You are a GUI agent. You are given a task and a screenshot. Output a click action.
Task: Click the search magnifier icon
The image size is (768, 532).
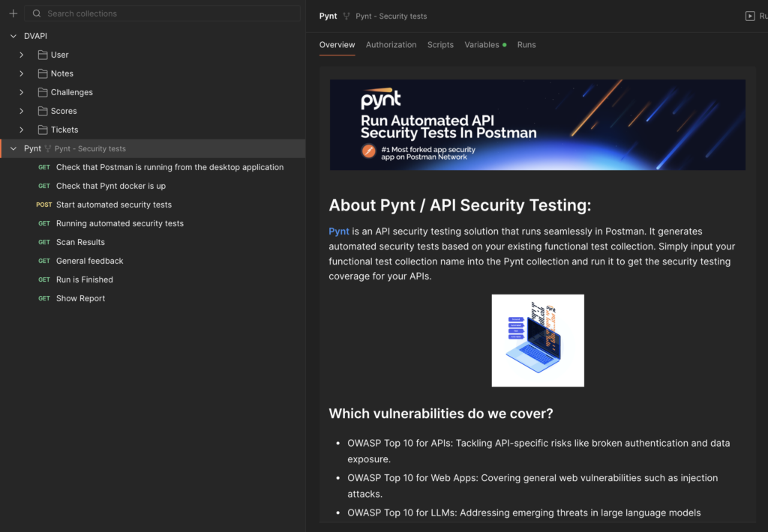coord(37,13)
